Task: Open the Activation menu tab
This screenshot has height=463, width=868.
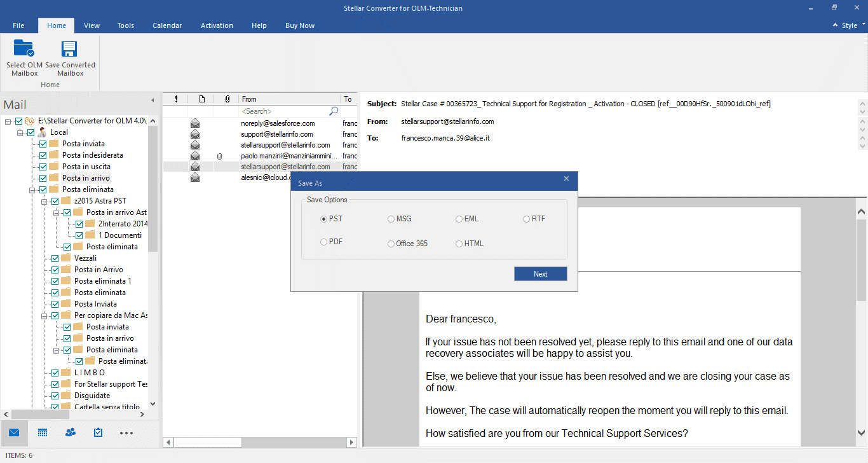Action: click(x=217, y=25)
